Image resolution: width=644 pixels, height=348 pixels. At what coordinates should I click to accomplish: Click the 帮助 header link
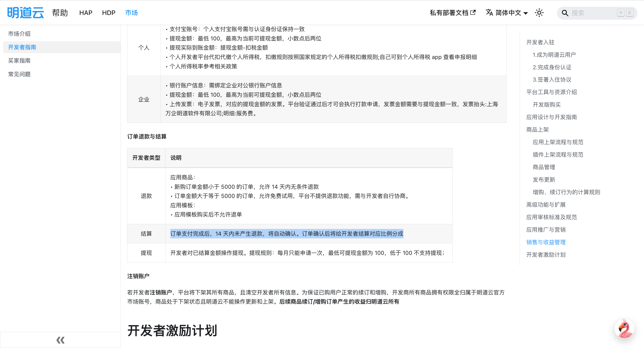[60, 13]
